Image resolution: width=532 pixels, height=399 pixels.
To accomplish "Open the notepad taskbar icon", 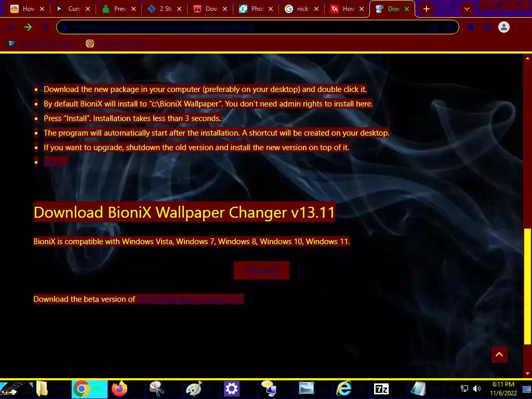I will point(418,389).
